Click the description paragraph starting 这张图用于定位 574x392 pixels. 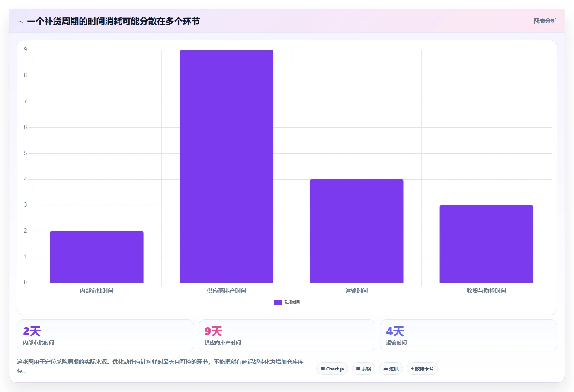160,366
